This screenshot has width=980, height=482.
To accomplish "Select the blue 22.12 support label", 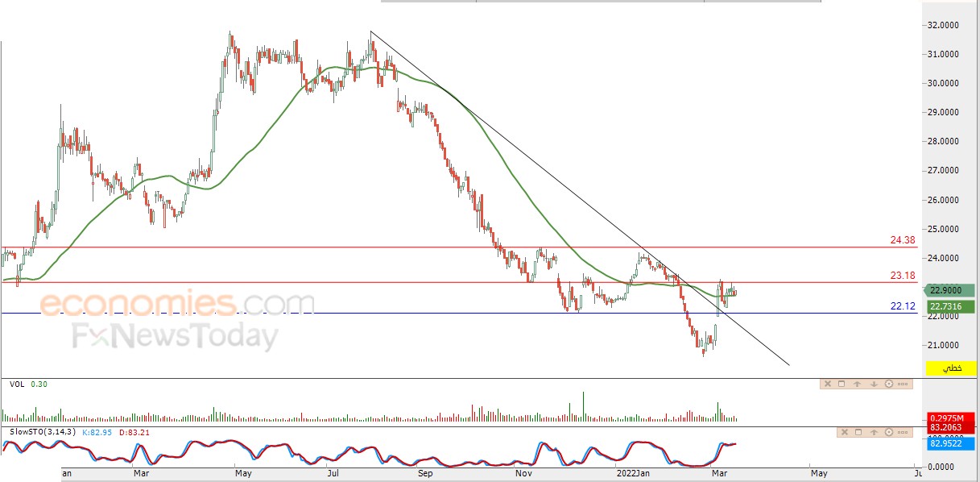I will pos(902,306).
